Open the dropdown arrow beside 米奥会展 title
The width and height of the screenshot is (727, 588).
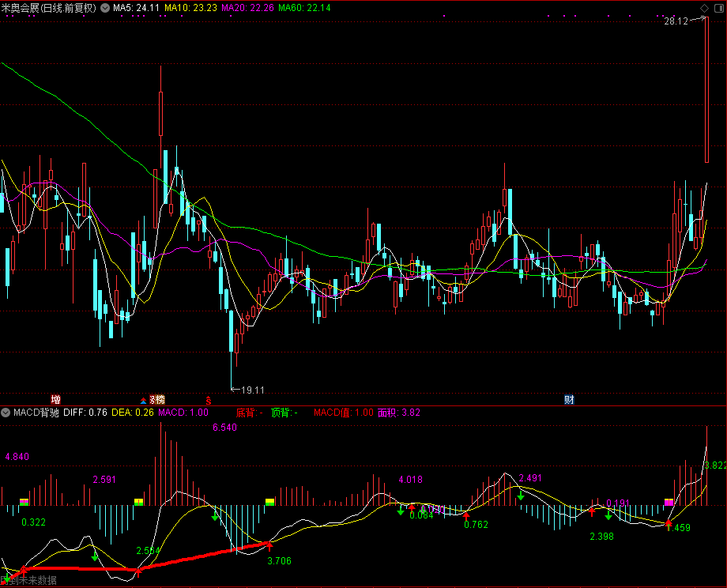[105, 8]
